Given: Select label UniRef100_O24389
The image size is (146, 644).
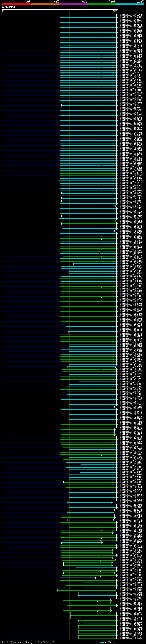Looking at the screenshot, I should (131, 281).
